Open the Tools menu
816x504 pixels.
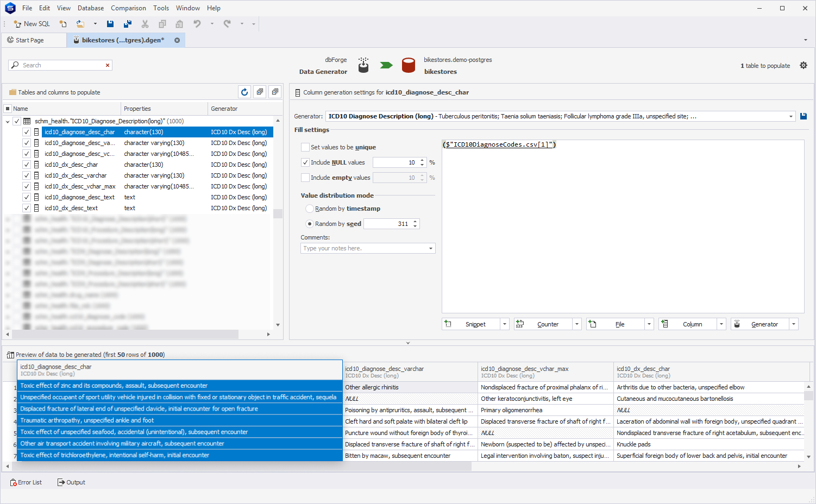(161, 8)
